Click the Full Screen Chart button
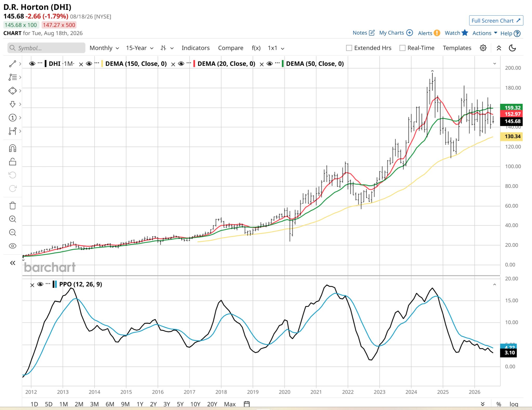The height and width of the screenshot is (410, 532). pyautogui.click(x=496, y=20)
